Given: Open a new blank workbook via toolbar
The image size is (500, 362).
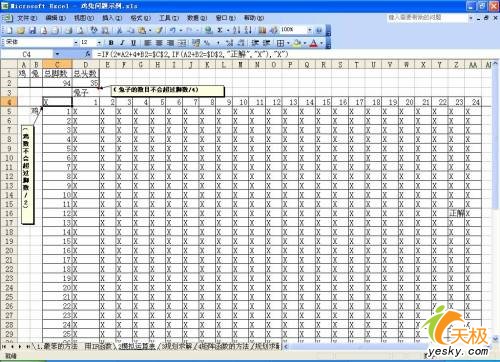Looking at the screenshot, I should click(x=10, y=31).
